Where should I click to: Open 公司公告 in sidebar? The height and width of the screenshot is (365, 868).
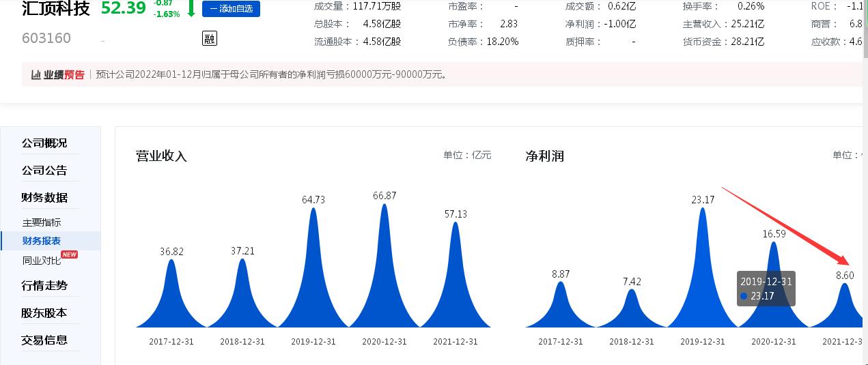coord(44,171)
